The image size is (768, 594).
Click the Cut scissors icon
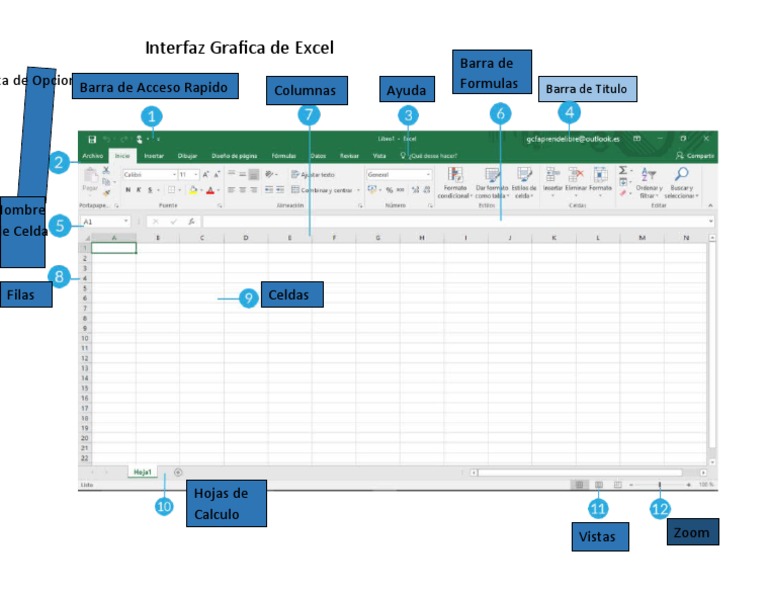pos(106,171)
